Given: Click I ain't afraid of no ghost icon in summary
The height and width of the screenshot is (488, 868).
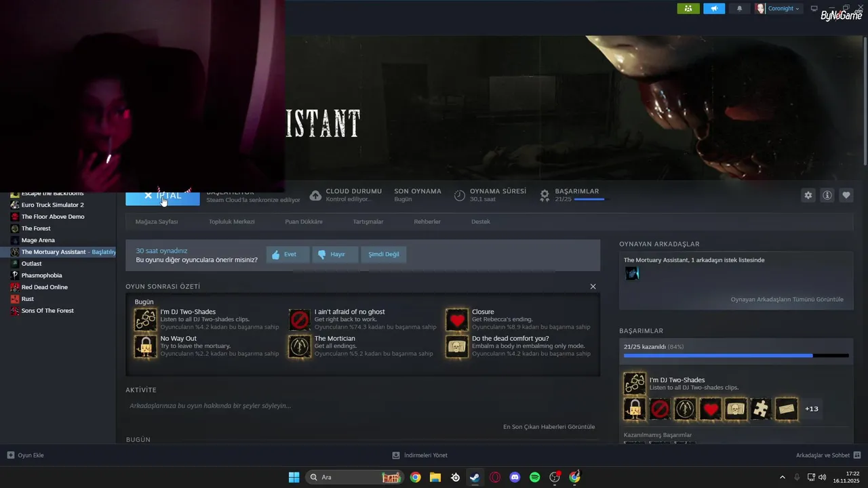Looking at the screenshot, I should [300, 319].
